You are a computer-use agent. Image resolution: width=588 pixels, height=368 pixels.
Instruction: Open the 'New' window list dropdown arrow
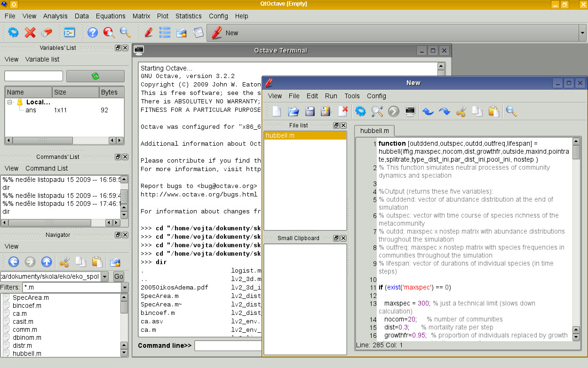coord(582,33)
